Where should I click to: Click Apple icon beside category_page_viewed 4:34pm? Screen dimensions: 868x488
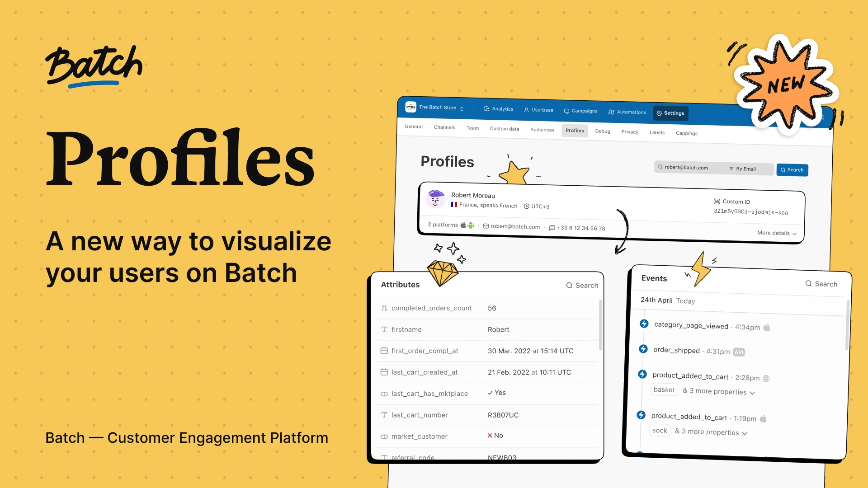pos(767,328)
